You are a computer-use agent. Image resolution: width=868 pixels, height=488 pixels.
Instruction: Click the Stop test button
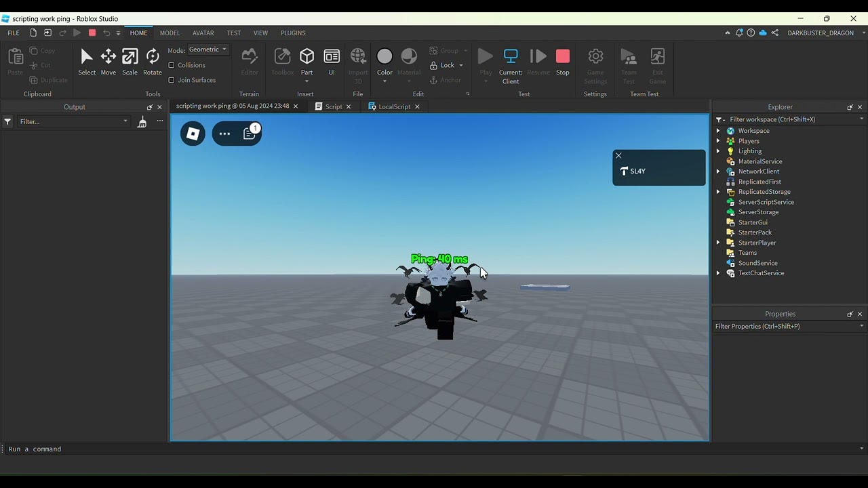(x=563, y=62)
